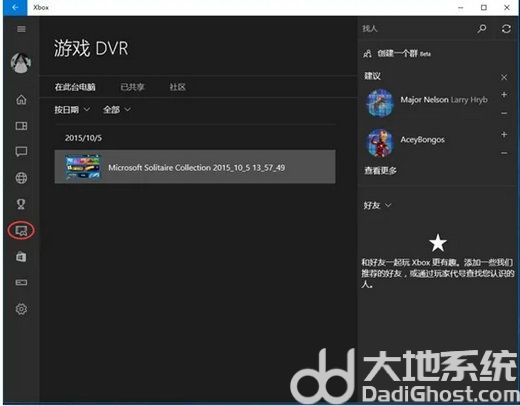Click the 找人 search field
The image size is (520, 406).
click(x=417, y=29)
